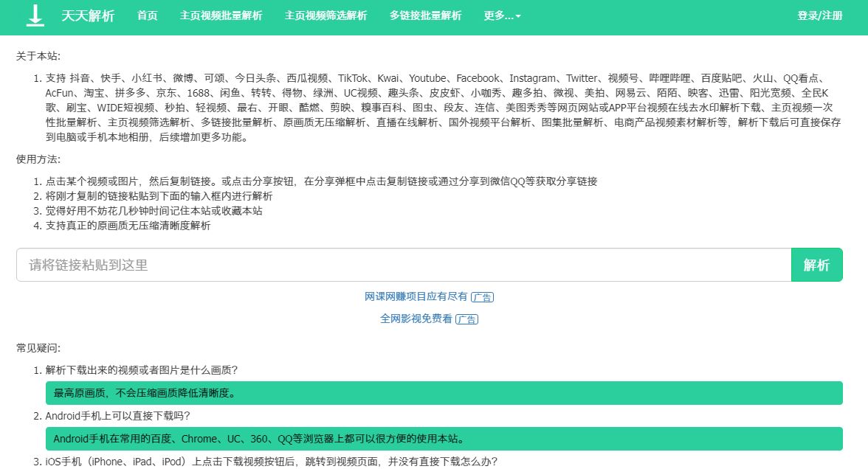Viewport: 868px width, 469px height.
Task: Open the 多链接批量解析 page
Action: click(425, 15)
